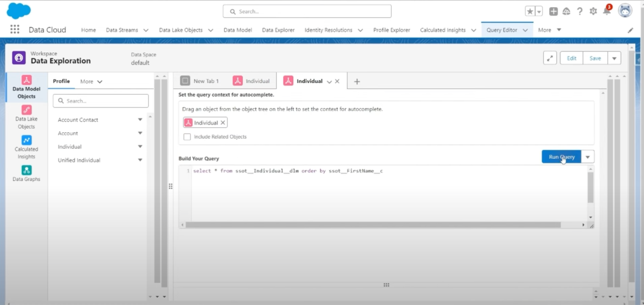Viewport: 644px width, 305px height.
Task: Select Calculated Insights in sidebar
Action: click(x=27, y=147)
